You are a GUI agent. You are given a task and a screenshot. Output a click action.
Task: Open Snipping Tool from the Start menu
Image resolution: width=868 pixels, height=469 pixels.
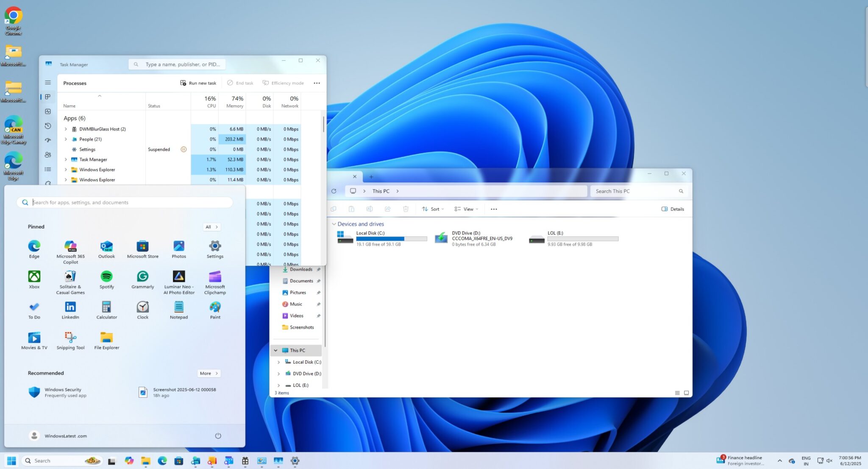pos(70,339)
